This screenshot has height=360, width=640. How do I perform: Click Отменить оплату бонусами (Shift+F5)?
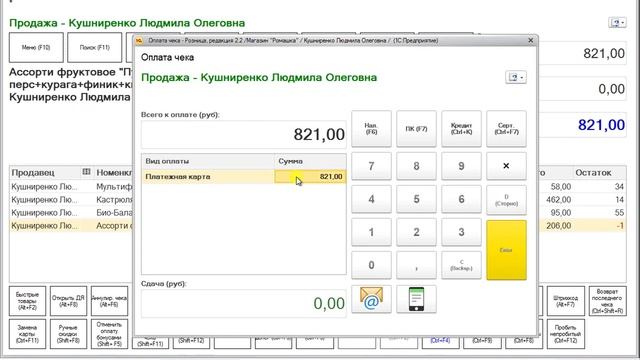109,334
